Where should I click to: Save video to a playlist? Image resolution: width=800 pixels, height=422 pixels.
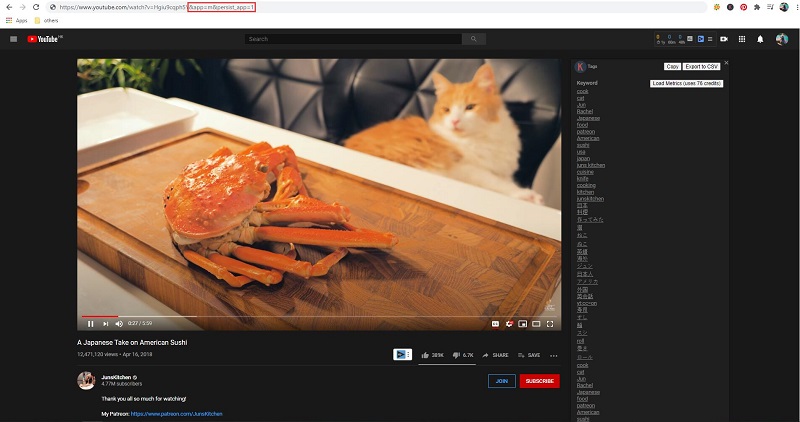(528, 355)
